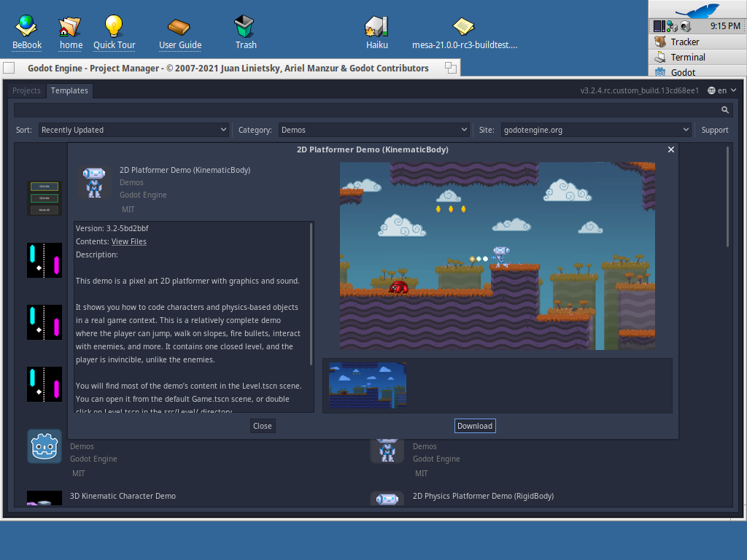The image size is (747, 560).
Task: Click the version string v3.2.4.rc.custom_build
Action: coord(640,90)
